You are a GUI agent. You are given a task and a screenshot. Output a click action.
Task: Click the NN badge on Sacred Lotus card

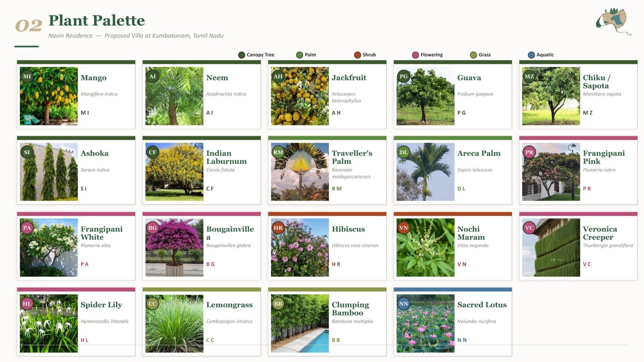(404, 304)
